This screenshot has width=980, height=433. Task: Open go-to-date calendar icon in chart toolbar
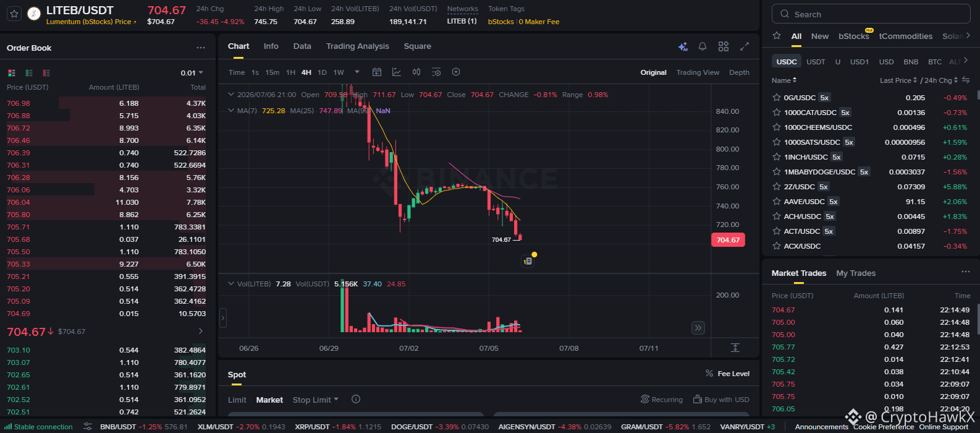377,72
